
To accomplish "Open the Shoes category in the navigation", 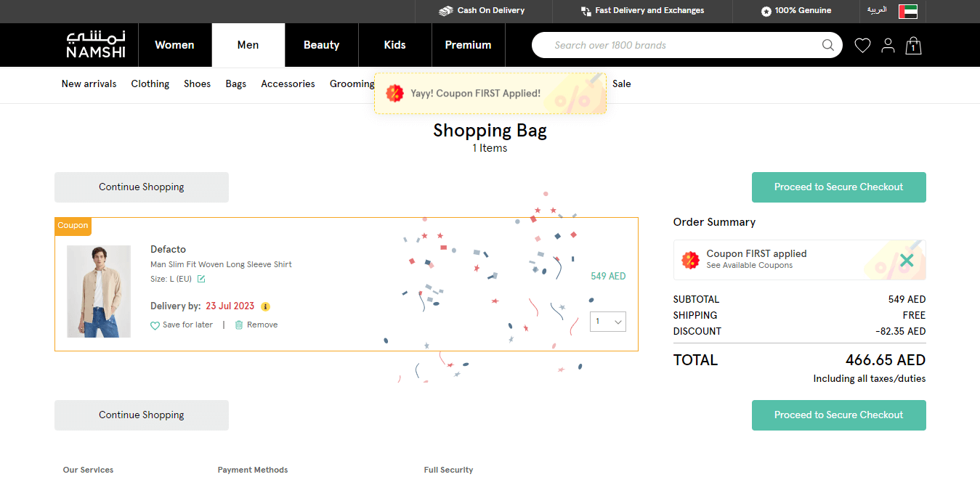I will tap(197, 83).
